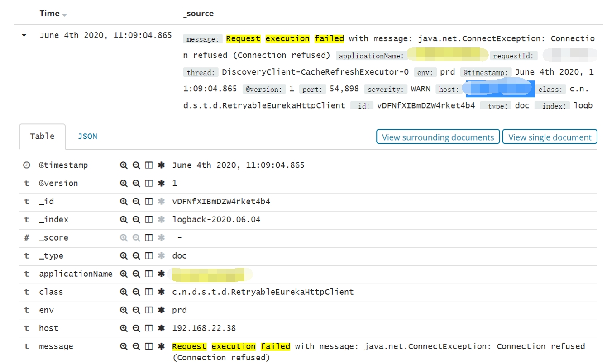607x364 pixels.
Task: Sort by the Time column arrow
Action: tap(64, 14)
